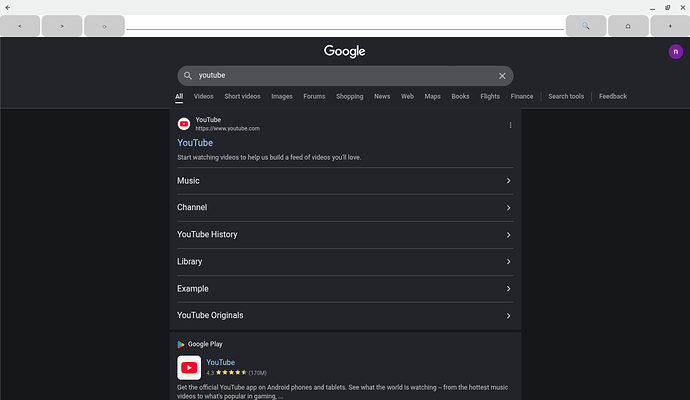This screenshot has height=400, width=690.
Task: Open a new tab with plus button
Action: [670, 26]
